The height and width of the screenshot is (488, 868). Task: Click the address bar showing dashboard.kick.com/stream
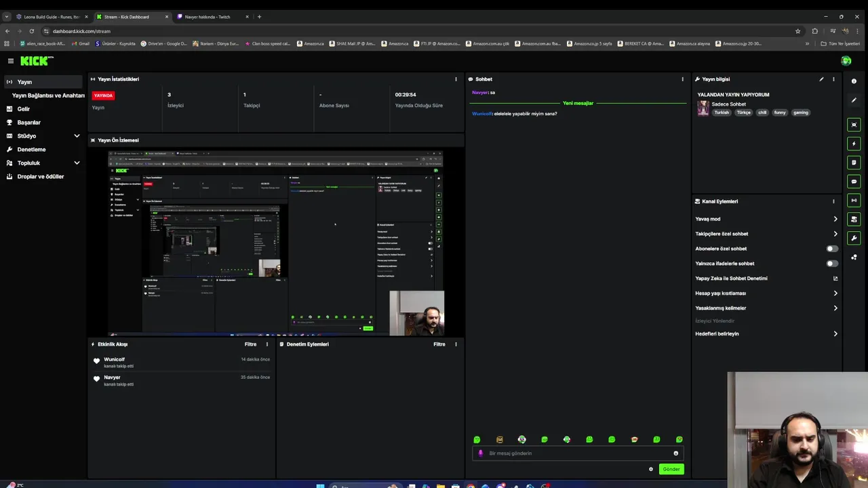420,31
